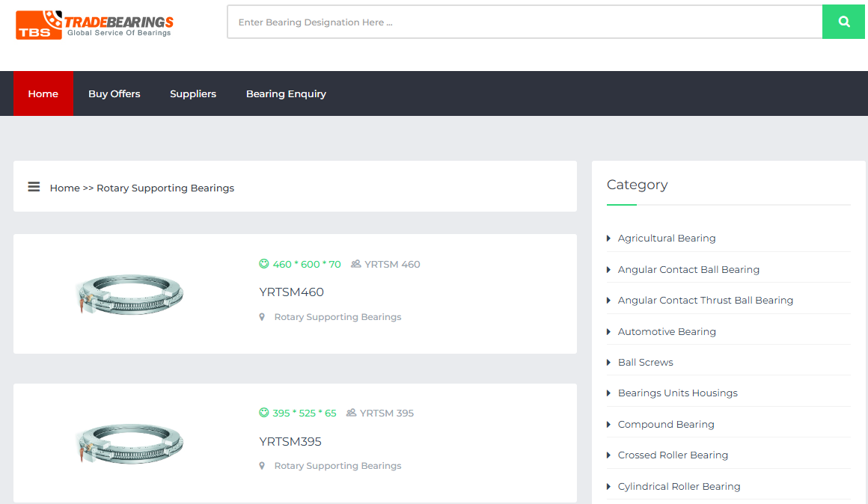Image resolution: width=868 pixels, height=504 pixels.
Task: Open the YRTSM460 product title
Action: (x=291, y=292)
